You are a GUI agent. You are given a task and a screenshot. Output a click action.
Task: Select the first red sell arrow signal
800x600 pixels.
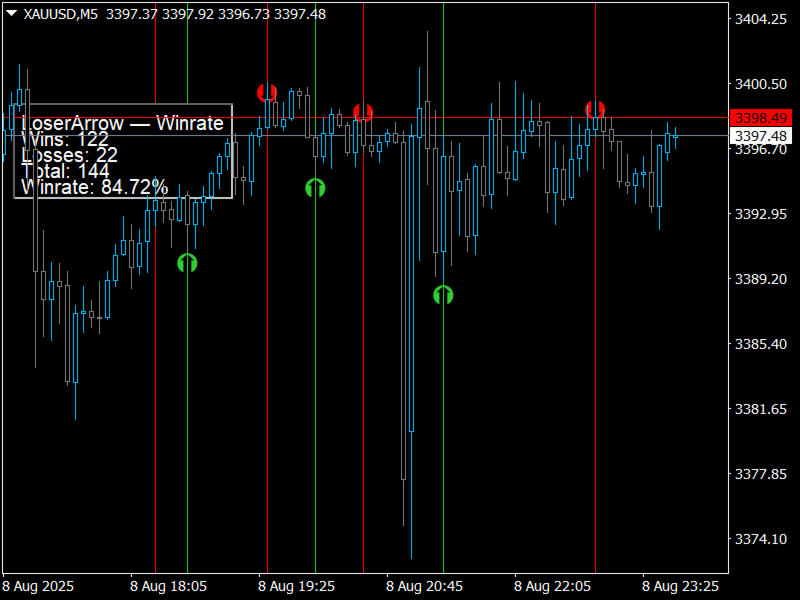pos(267,93)
